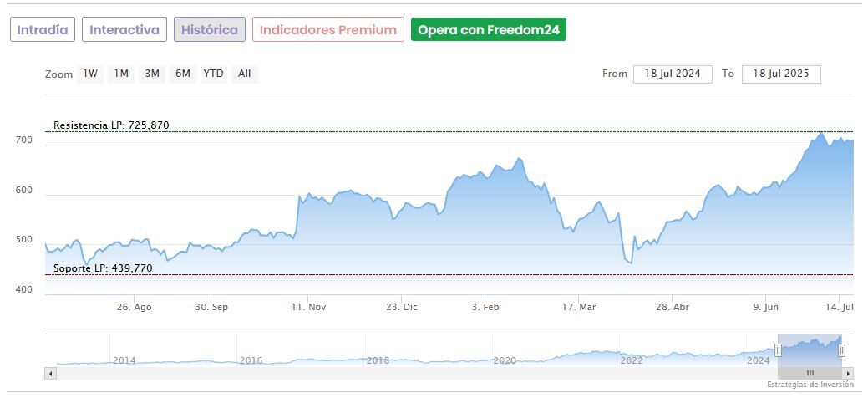Click the Estrategias de Inversión credit link

810,385
